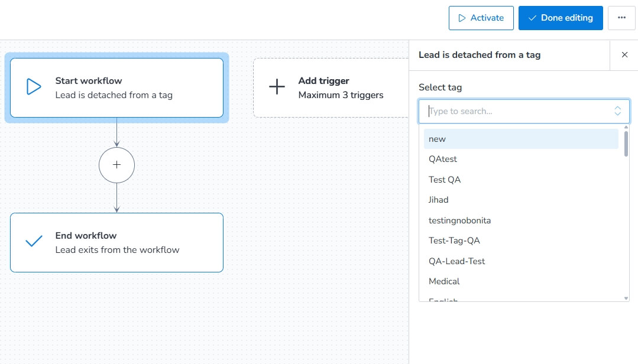Image resolution: width=638 pixels, height=364 pixels.
Task: Pick the Test QA tag
Action: click(x=521, y=180)
